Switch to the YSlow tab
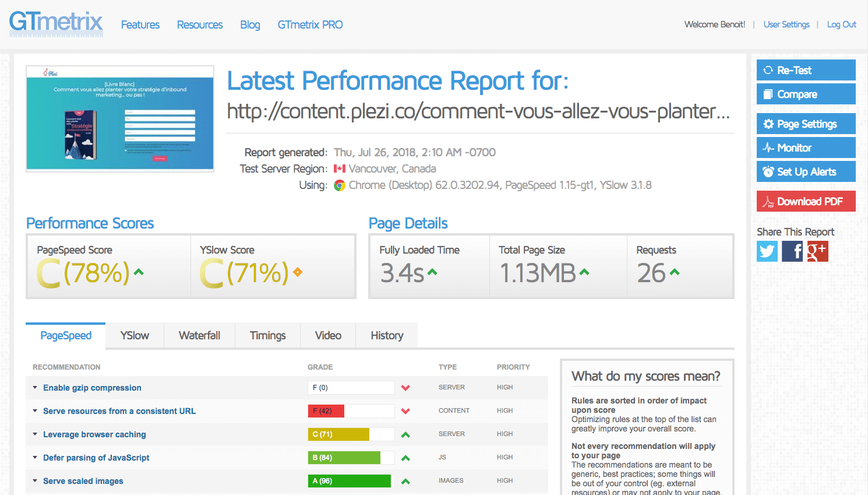The width and height of the screenshot is (868, 495). [135, 336]
